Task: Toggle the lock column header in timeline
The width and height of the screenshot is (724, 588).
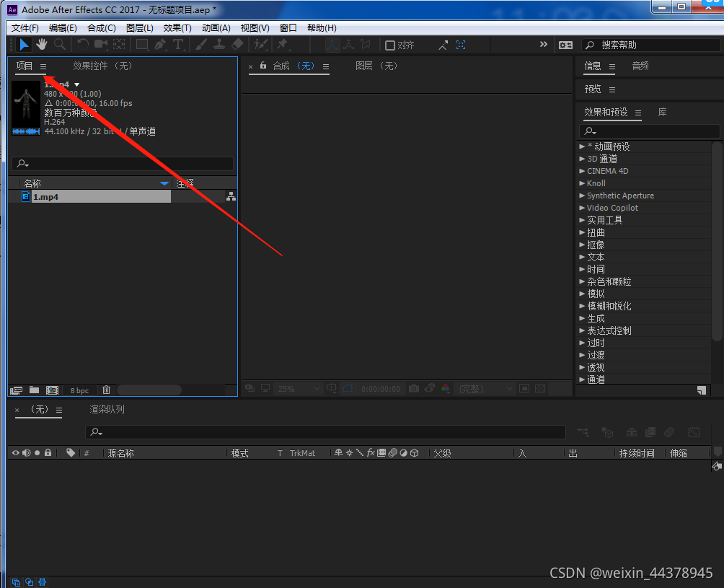Action: pos(48,453)
